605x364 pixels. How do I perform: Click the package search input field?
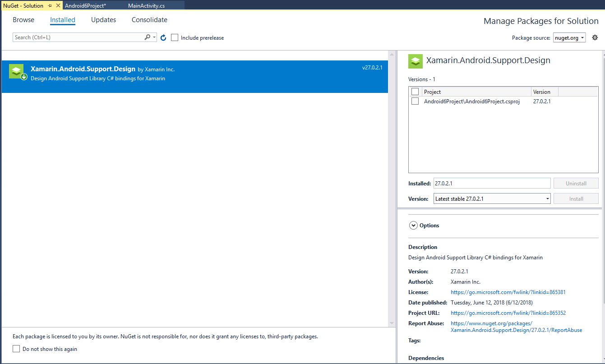coord(79,37)
